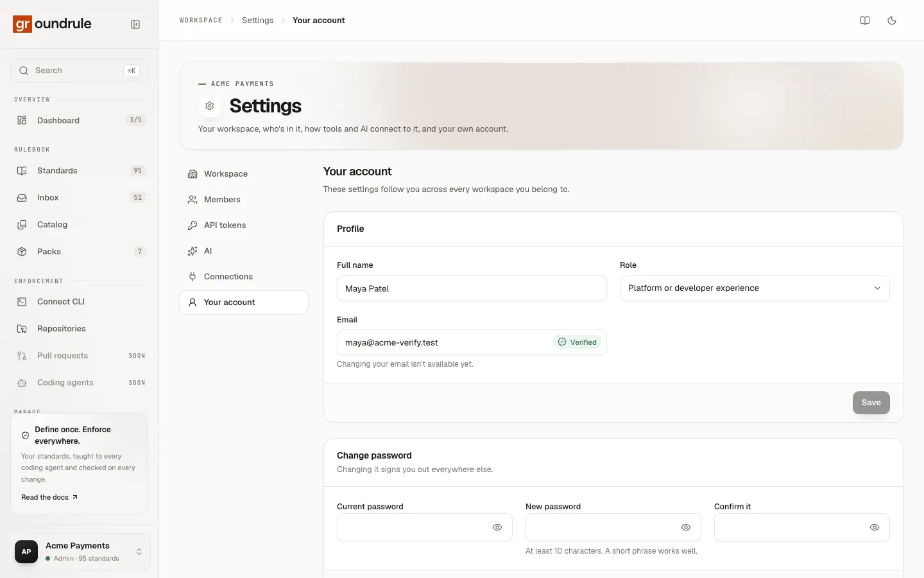The width and height of the screenshot is (924, 578).
Task: Switch to dark mode moon icon
Action: pos(892,21)
